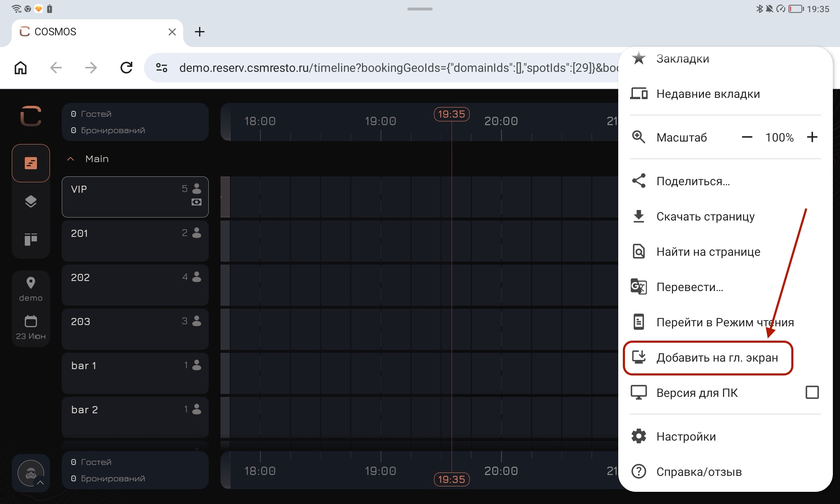This screenshot has height=504, width=840.
Task: Expand the avatar menu chevron
Action: [x=40, y=483]
